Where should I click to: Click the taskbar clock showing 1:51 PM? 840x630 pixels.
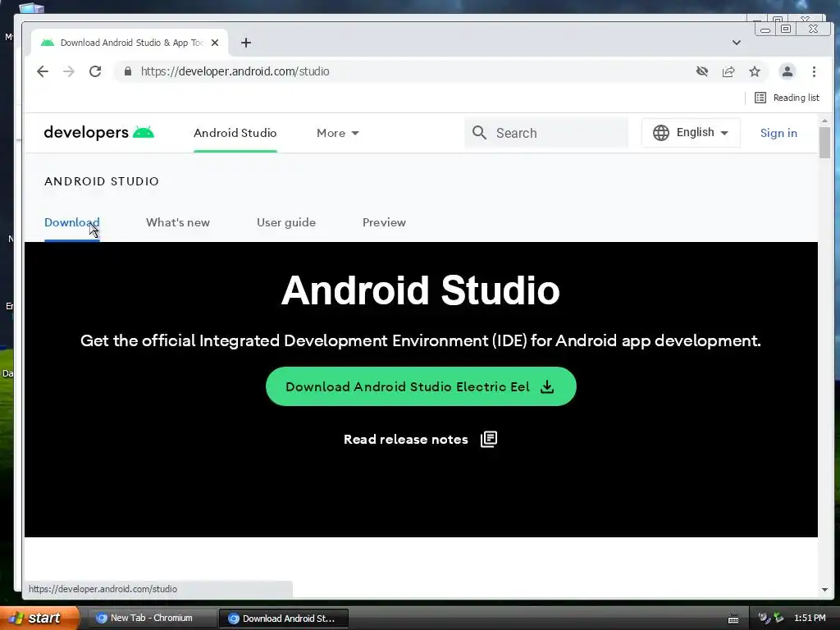[x=810, y=618]
